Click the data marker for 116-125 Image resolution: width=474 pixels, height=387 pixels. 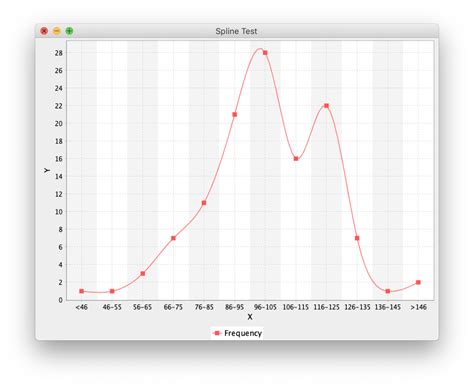pyautogui.click(x=326, y=106)
